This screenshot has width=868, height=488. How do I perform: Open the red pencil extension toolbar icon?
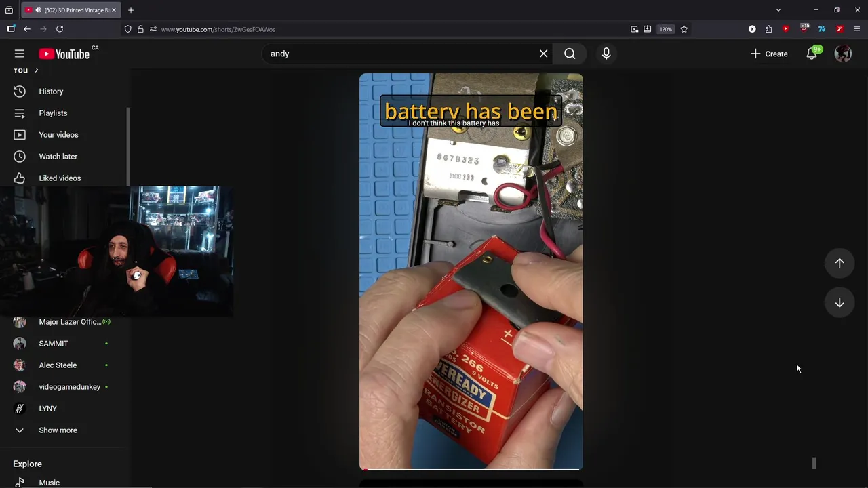click(x=840, y=29)
